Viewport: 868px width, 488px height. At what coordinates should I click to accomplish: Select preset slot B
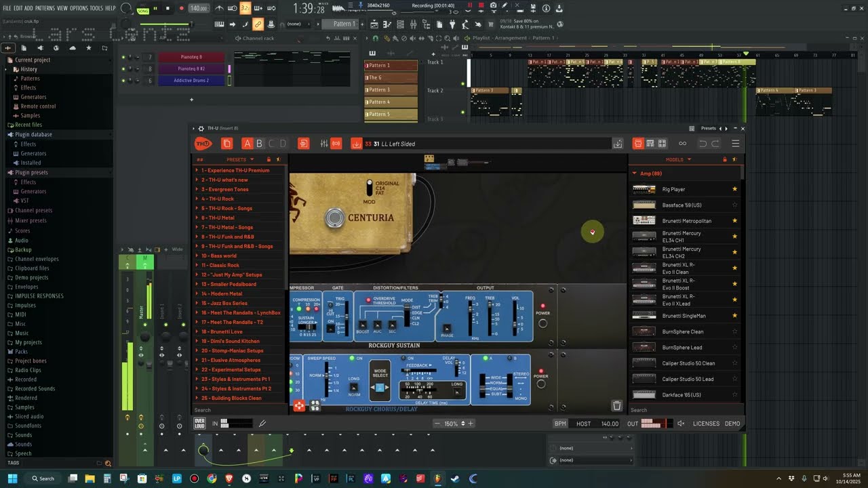click(x=259, y=144)
